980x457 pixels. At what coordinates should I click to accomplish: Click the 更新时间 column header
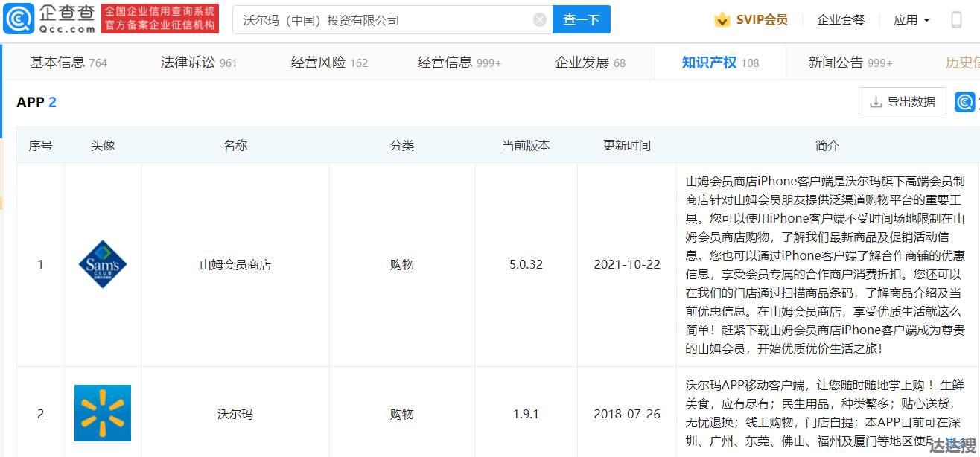pos(627,145)
